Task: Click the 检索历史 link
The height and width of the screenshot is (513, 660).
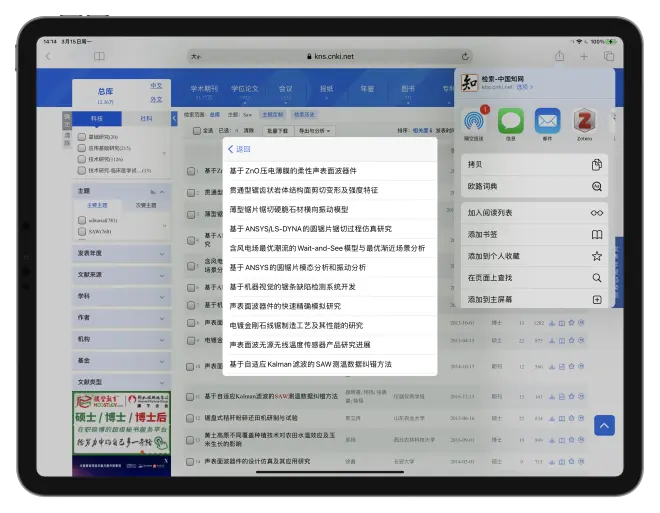Action: point(304,114)
